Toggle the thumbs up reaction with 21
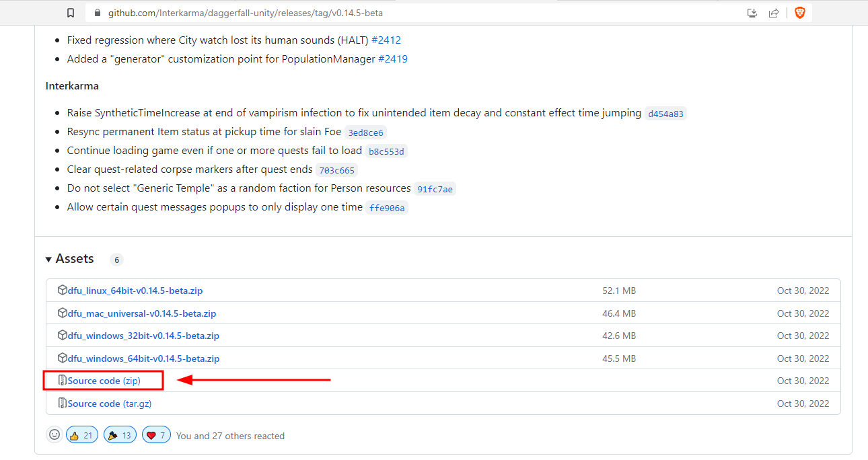Image resolution: width=868 pixels, height=460 pixels. coord(82,435)
